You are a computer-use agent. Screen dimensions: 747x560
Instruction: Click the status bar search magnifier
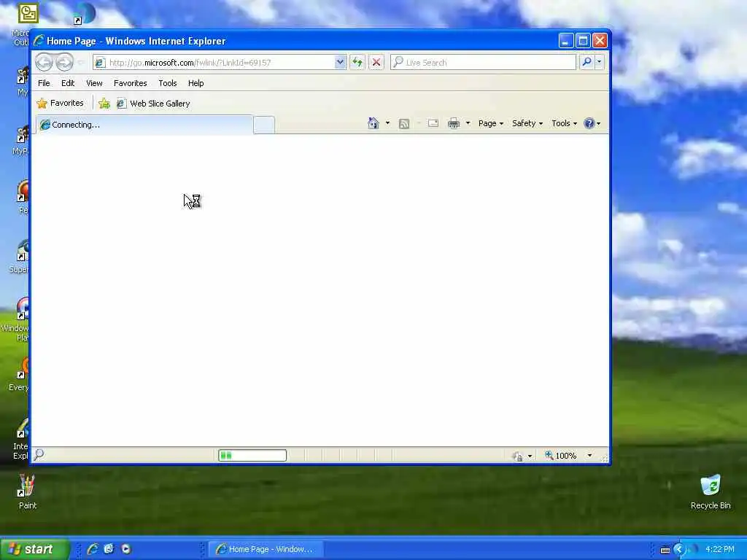(x=39, y=455)
